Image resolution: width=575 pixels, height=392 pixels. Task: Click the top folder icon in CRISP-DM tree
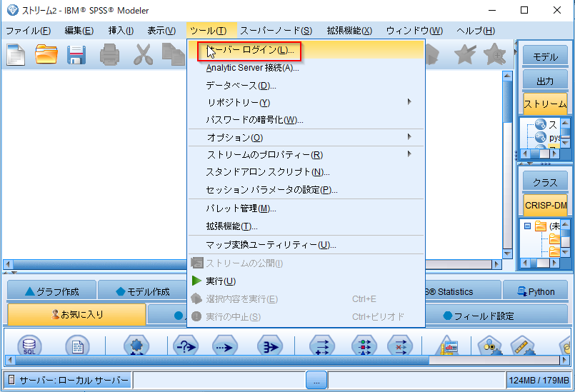point(541,226)
